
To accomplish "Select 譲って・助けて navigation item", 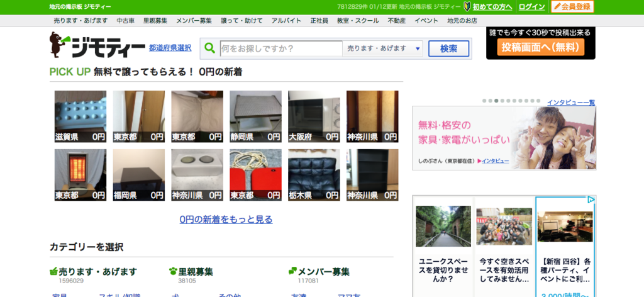I will 241,21.
